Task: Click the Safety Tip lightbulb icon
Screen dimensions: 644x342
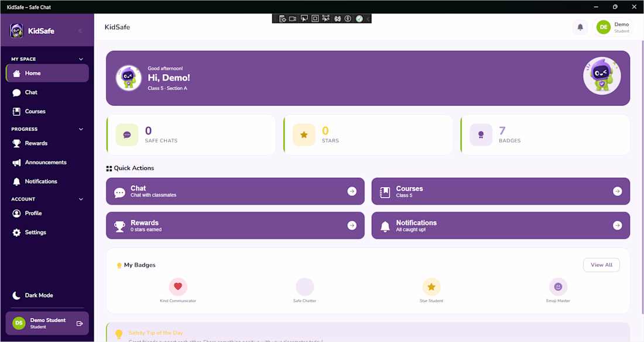Action: point(119,334)
